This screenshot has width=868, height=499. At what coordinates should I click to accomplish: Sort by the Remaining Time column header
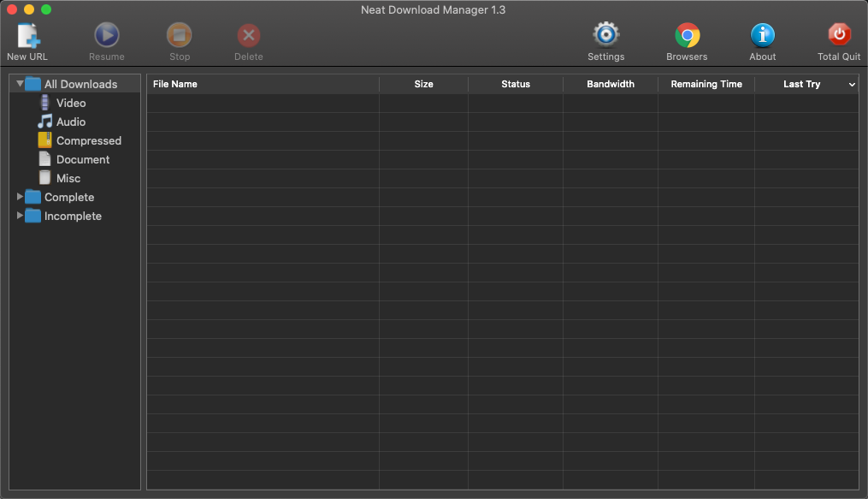coord(706,84)
